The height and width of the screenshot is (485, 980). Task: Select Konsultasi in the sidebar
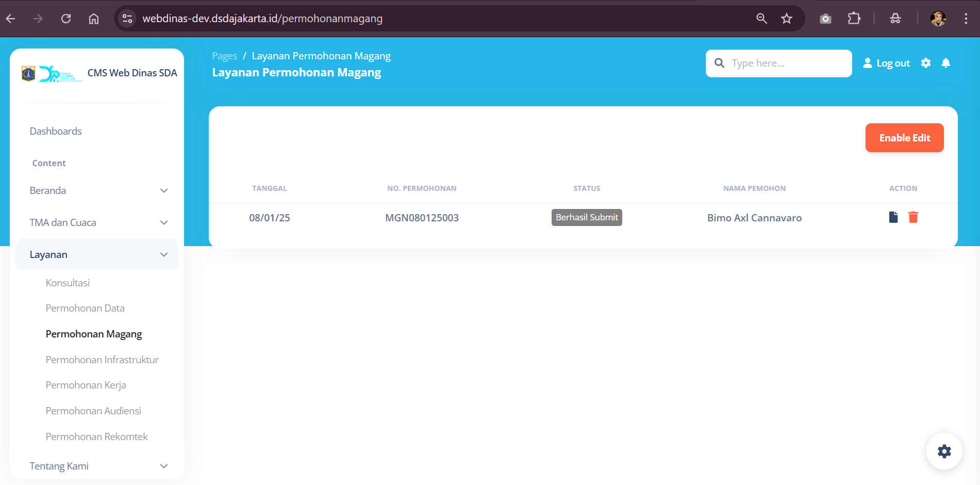pyautogui.click(x=68, y=283)
